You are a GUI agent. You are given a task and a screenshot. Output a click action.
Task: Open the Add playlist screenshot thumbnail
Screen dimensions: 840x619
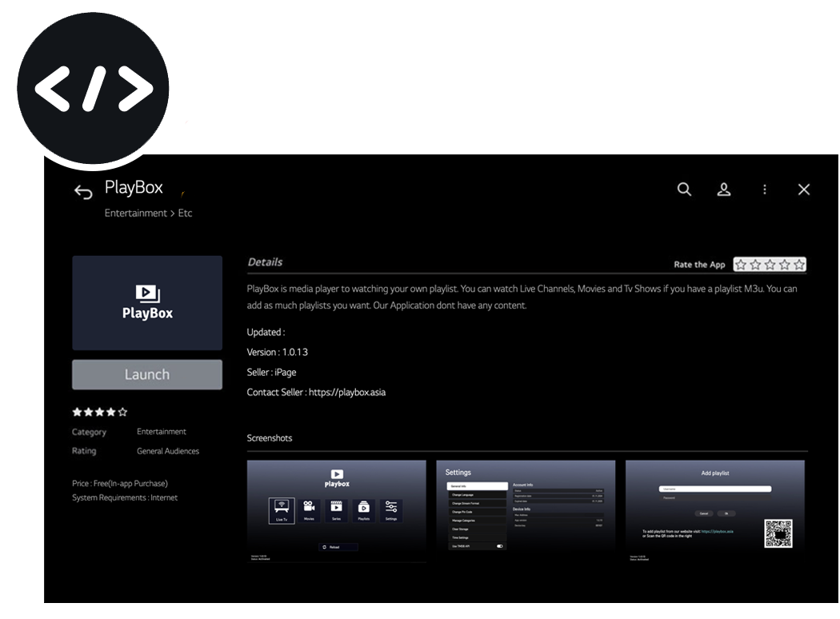tap(715, 511)
